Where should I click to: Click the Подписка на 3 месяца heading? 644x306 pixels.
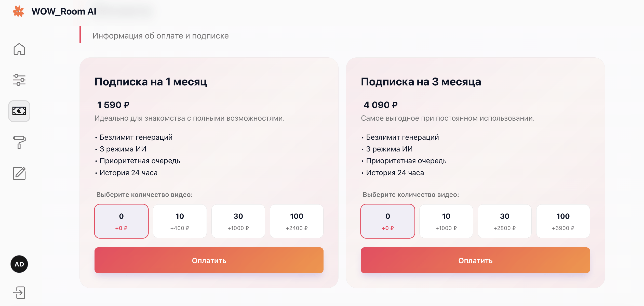tap(421, 82)
